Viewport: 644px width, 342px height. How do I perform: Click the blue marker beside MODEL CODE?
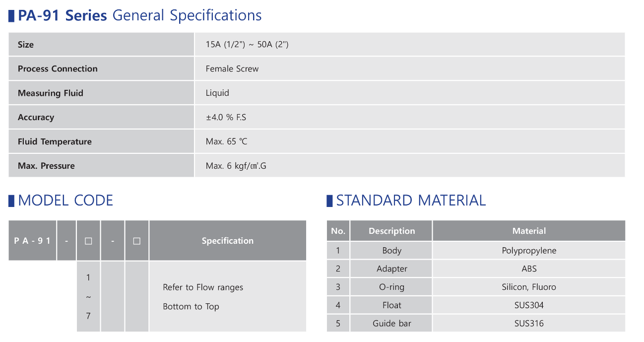[11, 201]
